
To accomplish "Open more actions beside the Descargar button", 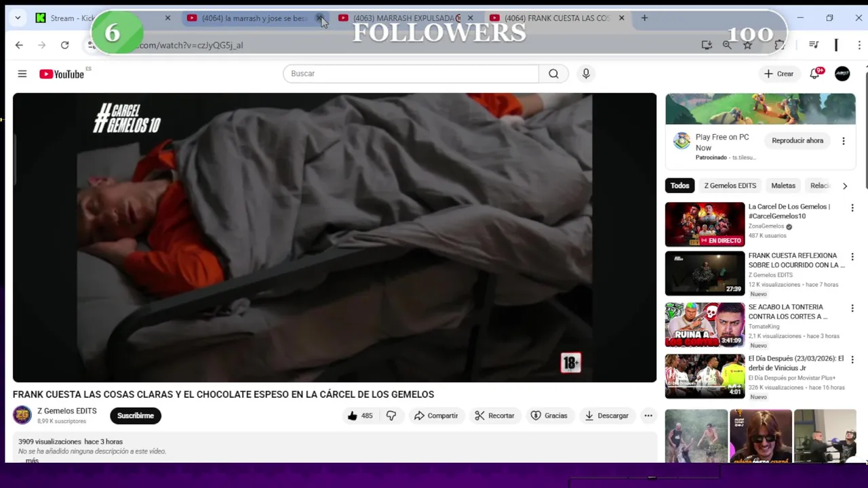I will click(648, 415).
